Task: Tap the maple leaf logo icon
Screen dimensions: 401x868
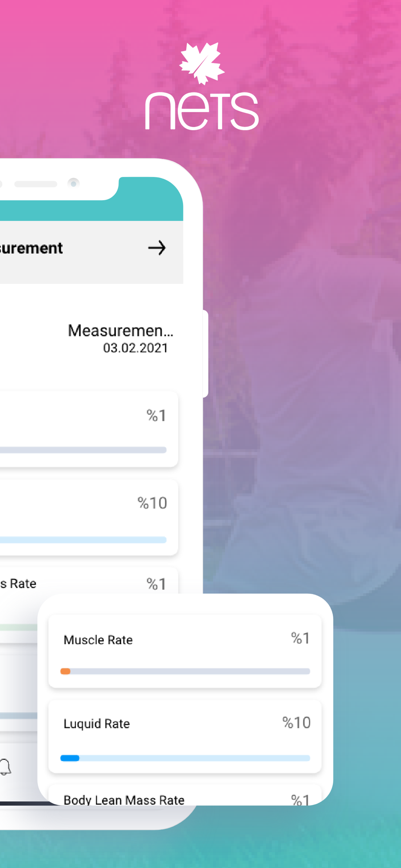Action: 202,63
